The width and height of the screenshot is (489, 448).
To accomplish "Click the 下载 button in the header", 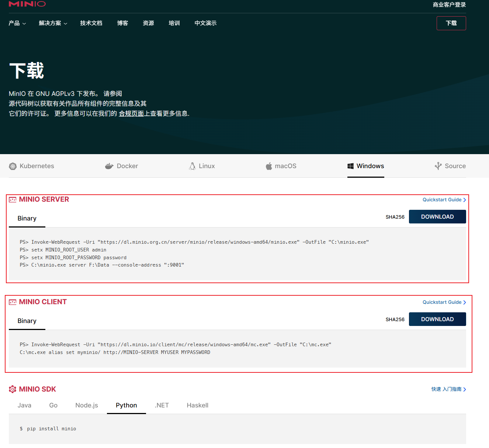I will tap(451, 23).
